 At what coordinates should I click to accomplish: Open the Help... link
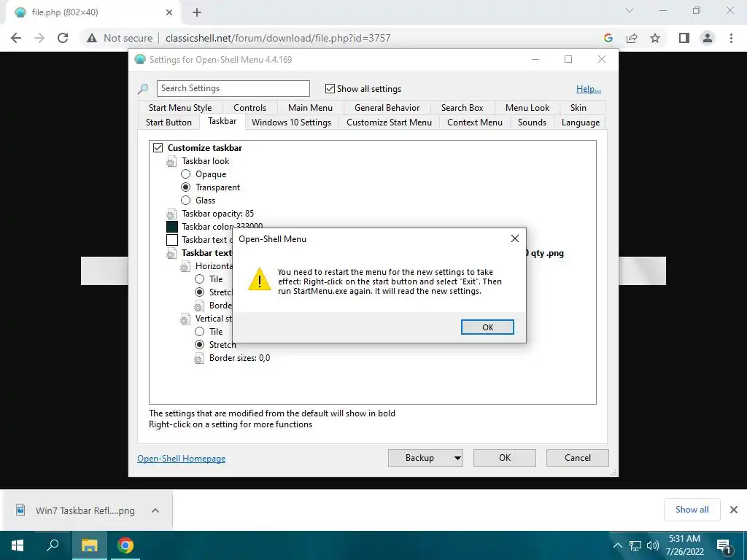click(589, 88)
